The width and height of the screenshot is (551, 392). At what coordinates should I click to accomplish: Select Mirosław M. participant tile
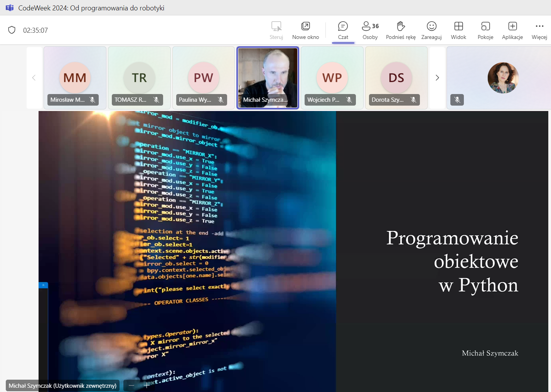75,78
